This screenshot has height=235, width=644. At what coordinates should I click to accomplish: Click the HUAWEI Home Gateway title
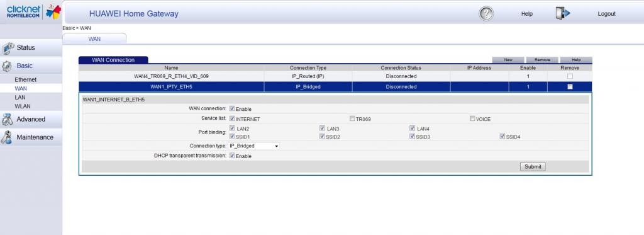tap(134, 14)
